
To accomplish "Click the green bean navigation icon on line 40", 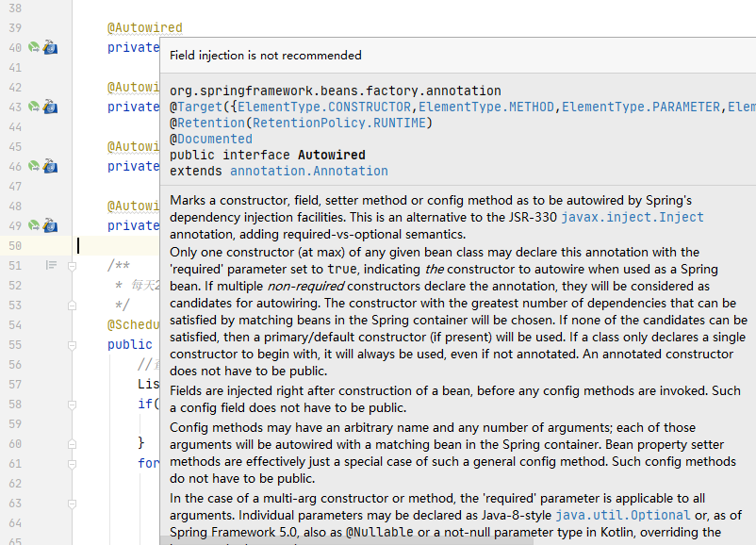I will pyautogui.click(x=34, y=48).
